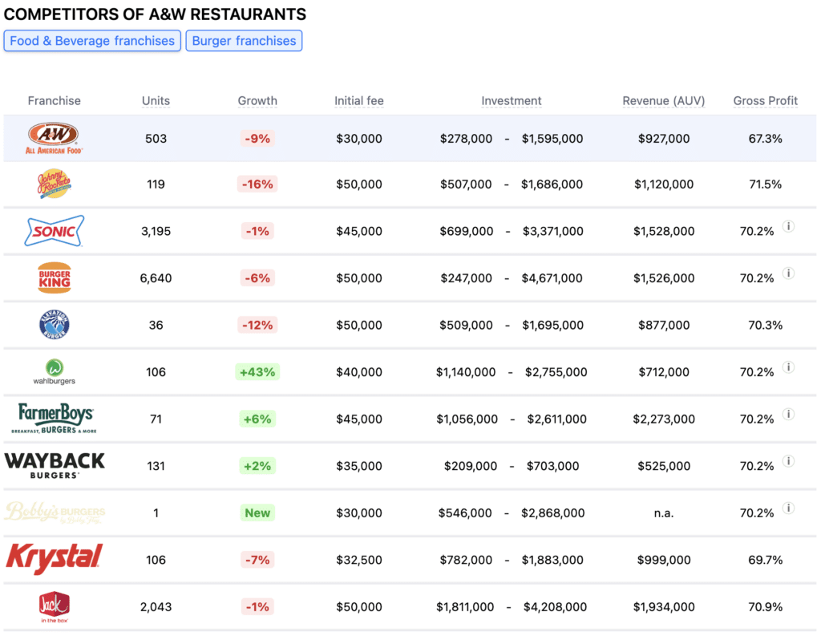
Task: Click info icon beside Sonic gross profit
Action: [x=788, y=226]
